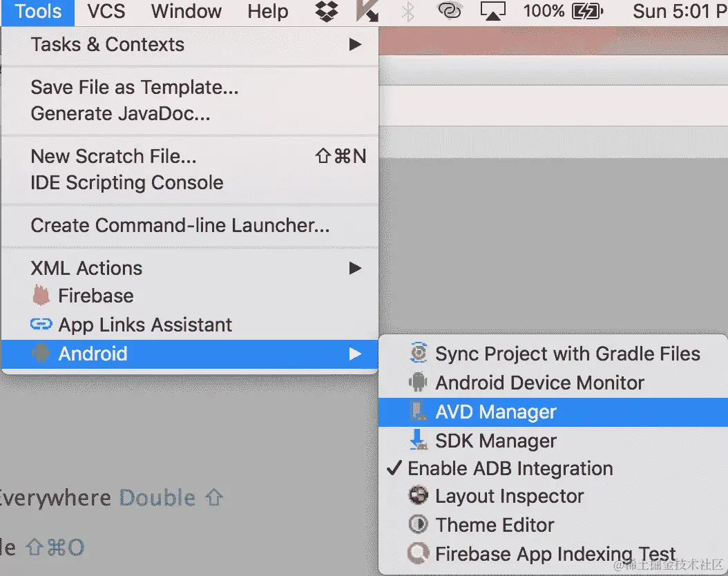Click the AVD Manager icon
Screen dimensions: 728x576
(x=419, y=411)
